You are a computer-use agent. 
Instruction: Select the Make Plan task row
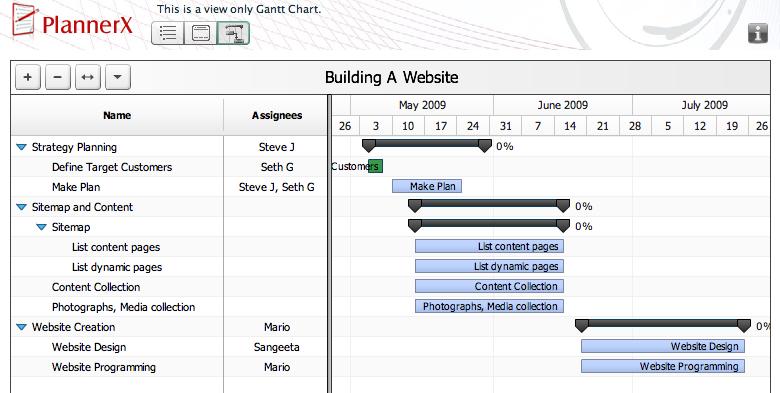[x=169, y=187]
